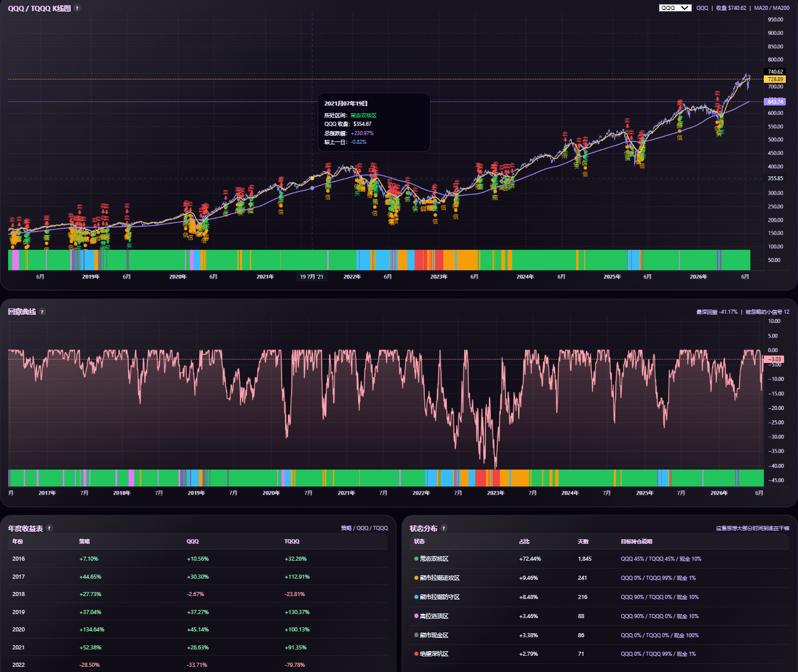Open the QQQ symbol dropdown

(675, 8)
